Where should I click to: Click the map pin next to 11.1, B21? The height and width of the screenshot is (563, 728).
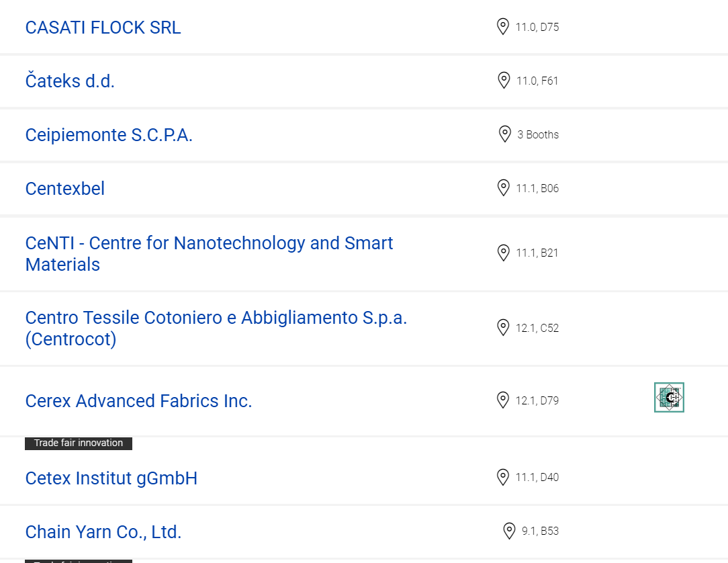pos(503,253)
